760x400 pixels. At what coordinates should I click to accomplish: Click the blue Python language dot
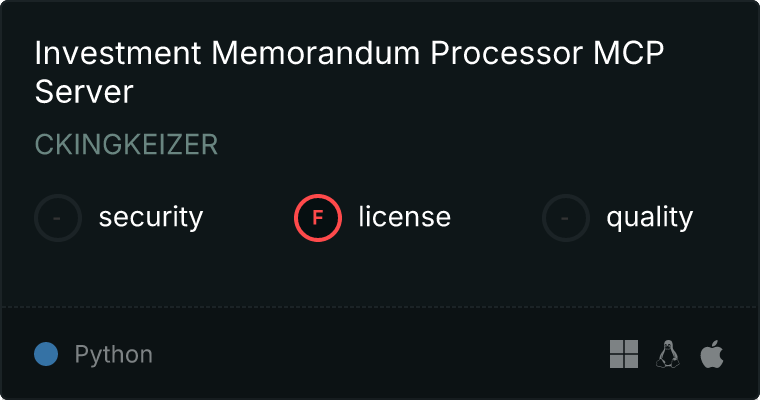pos(46,354)
